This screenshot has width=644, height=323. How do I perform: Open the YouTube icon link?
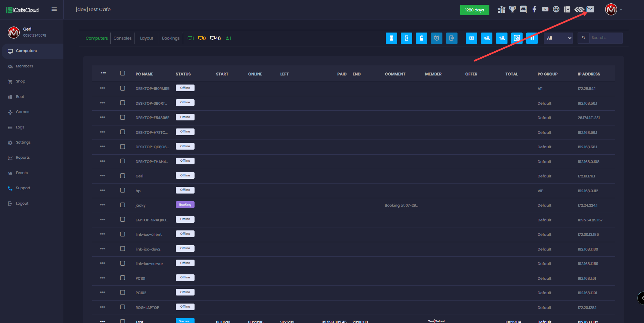click(545, 9)
